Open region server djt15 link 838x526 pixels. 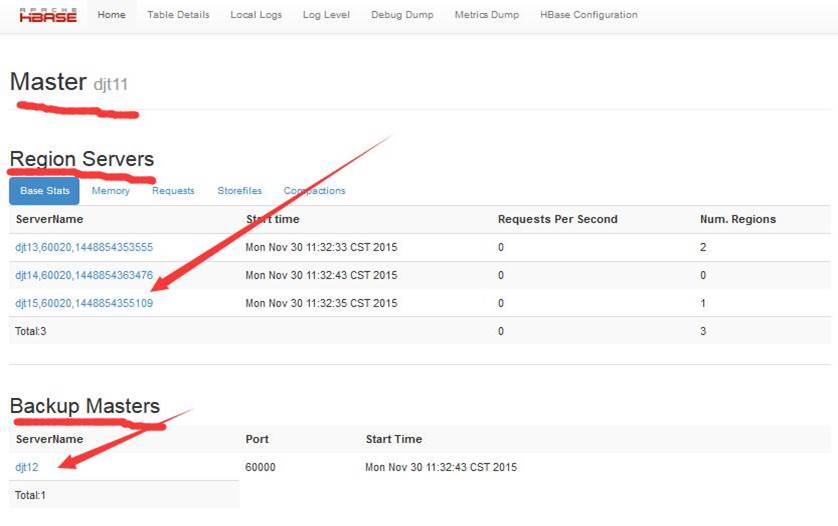(x=84, y=303)
